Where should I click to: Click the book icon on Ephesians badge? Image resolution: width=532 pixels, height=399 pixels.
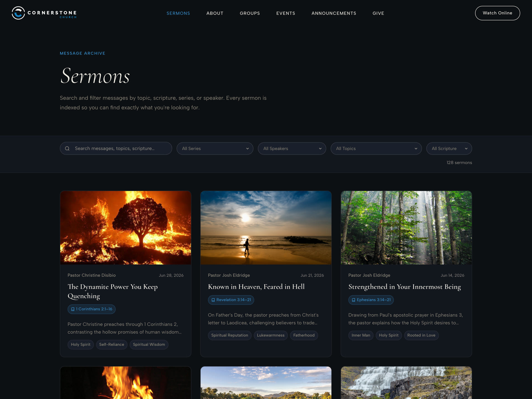point(354,300)
